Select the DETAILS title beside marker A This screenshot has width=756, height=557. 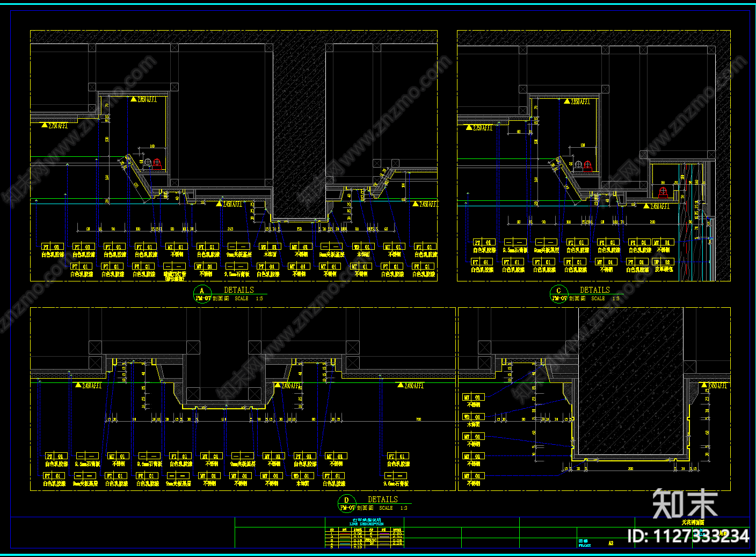click(239, 290)
